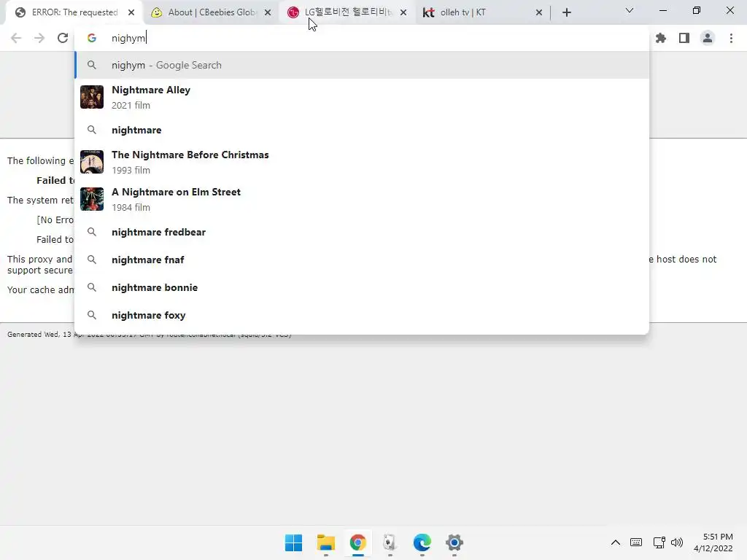Viewport: 747px width, 560px height.
Task: Choose the nightmare bonnie suggestion
Action: click(x=362, y=287)
